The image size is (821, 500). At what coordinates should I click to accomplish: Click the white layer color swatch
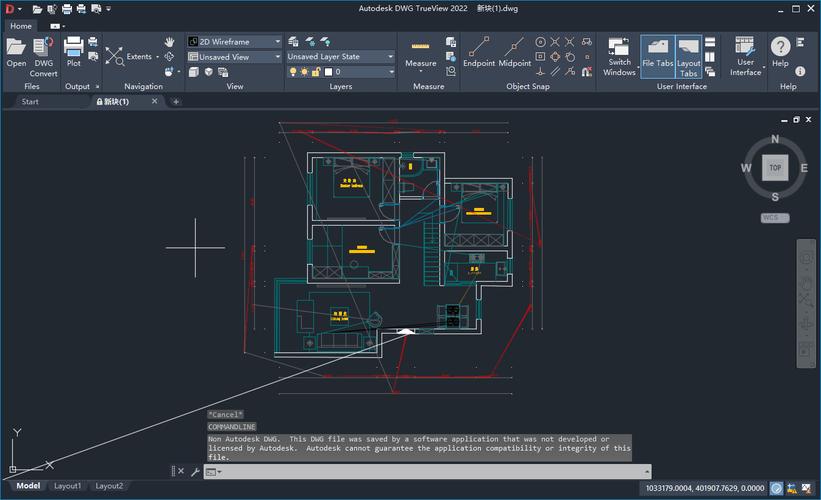[x=328, y=72]
